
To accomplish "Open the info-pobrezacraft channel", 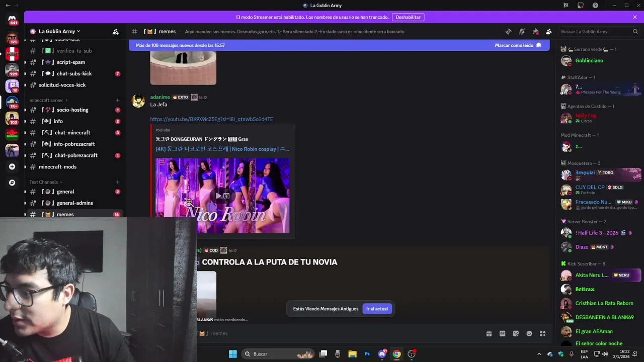I will click(74, 144).
